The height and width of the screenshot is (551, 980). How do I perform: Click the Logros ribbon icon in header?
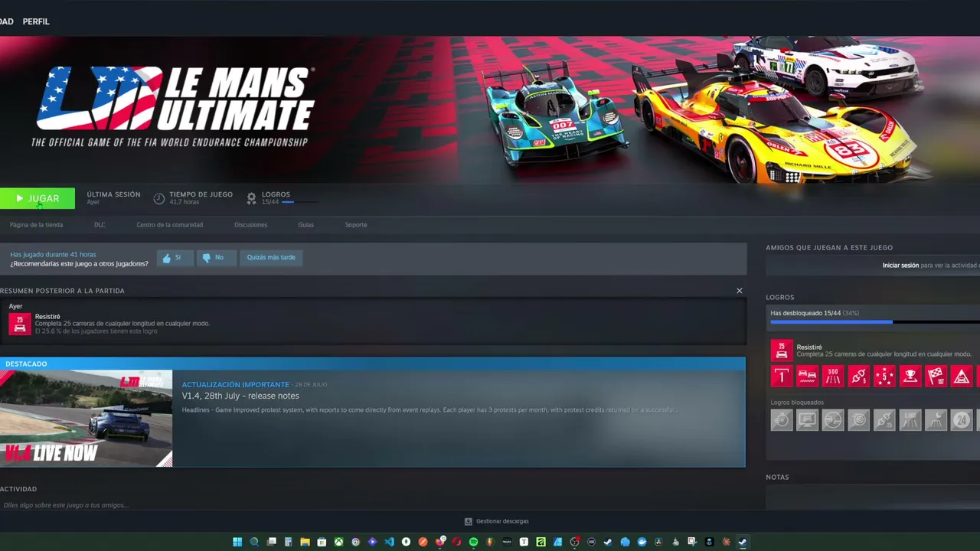(251, 198)
